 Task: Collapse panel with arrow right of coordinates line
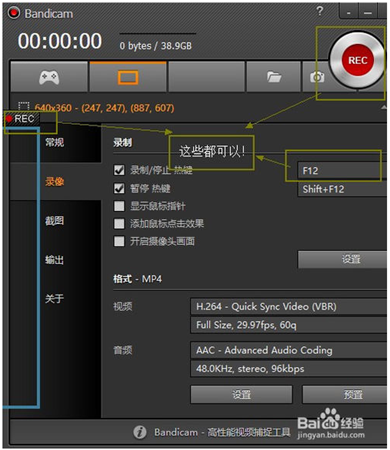pyautogui.click(x=384, y=107)
